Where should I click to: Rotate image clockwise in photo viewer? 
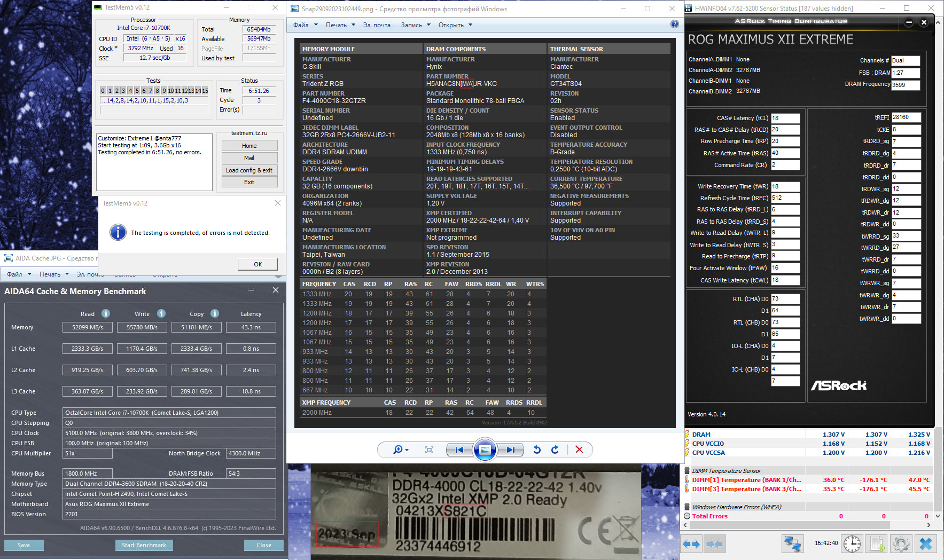pos(555,449)
